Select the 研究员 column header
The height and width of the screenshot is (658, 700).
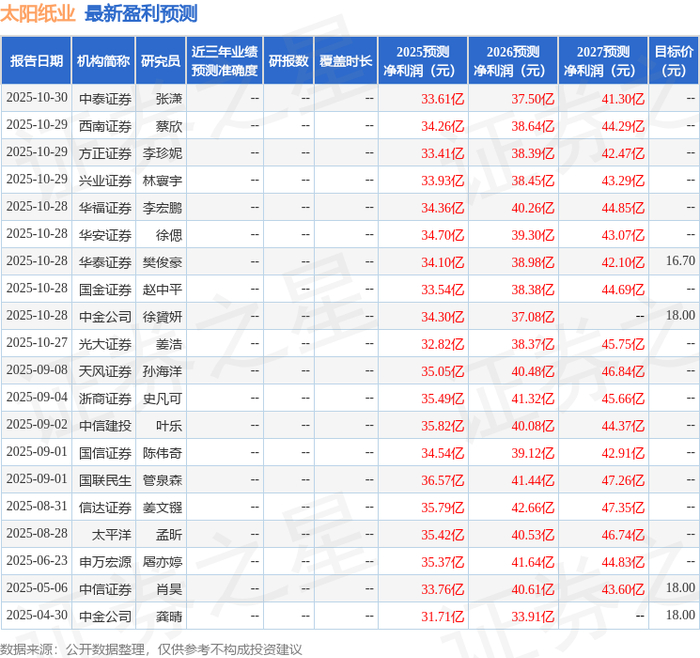point(161,61)
